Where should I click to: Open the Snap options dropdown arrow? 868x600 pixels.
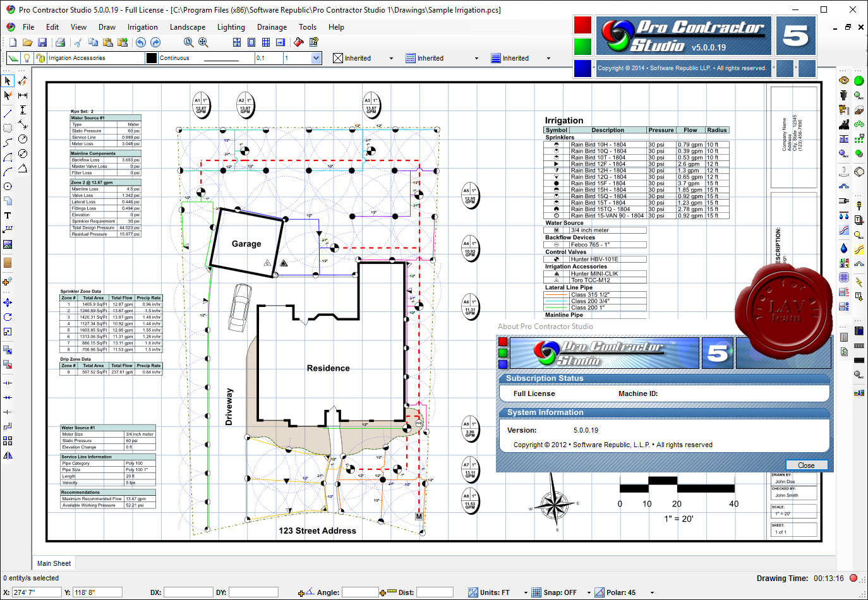click(x=589, y=592)
